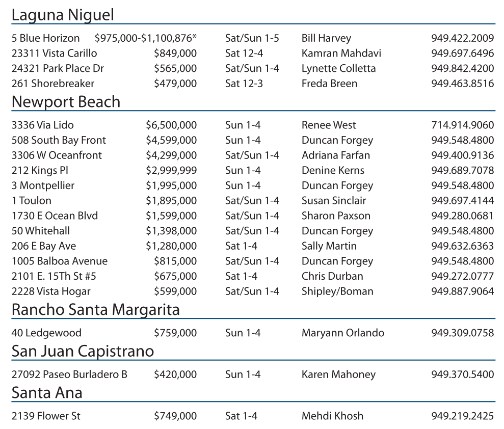Select agent name Karen Mahoney
Viewport: 504px width, 429px height.
click(x=338, y=375)
